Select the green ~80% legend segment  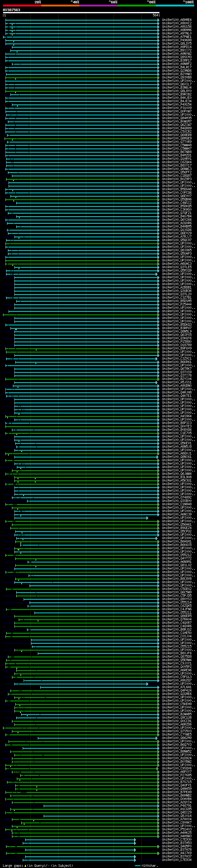point(136,6)
